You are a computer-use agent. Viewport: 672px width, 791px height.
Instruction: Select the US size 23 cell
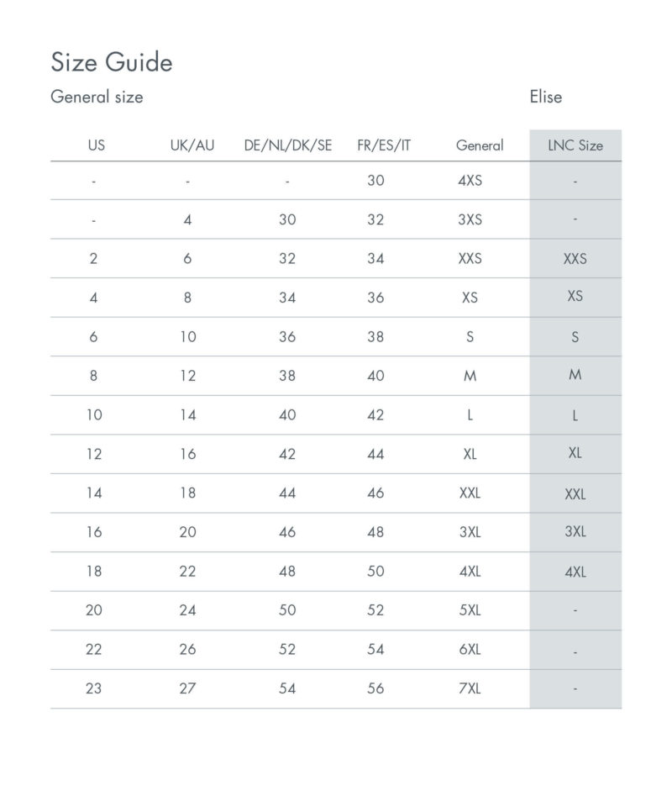coord(94,689)
